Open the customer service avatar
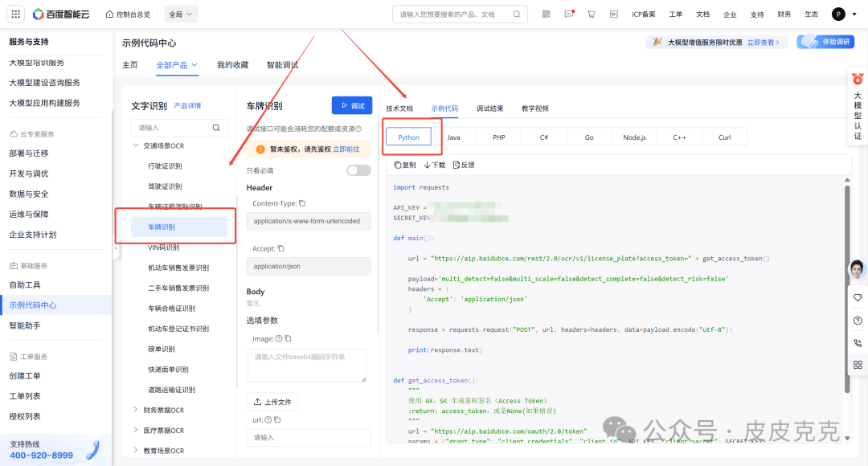The height and width of the screenshot is (466, 868). pos(858,269)
